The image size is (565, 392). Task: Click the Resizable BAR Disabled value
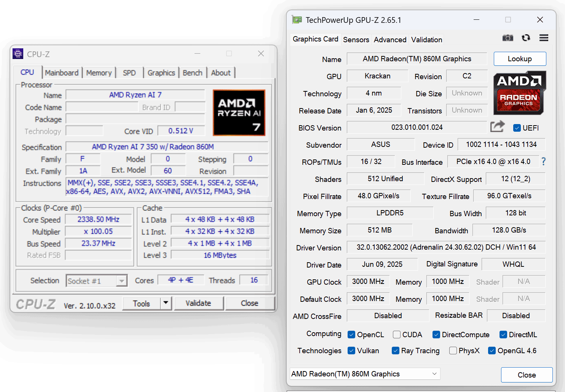click(x=516, y=316)
